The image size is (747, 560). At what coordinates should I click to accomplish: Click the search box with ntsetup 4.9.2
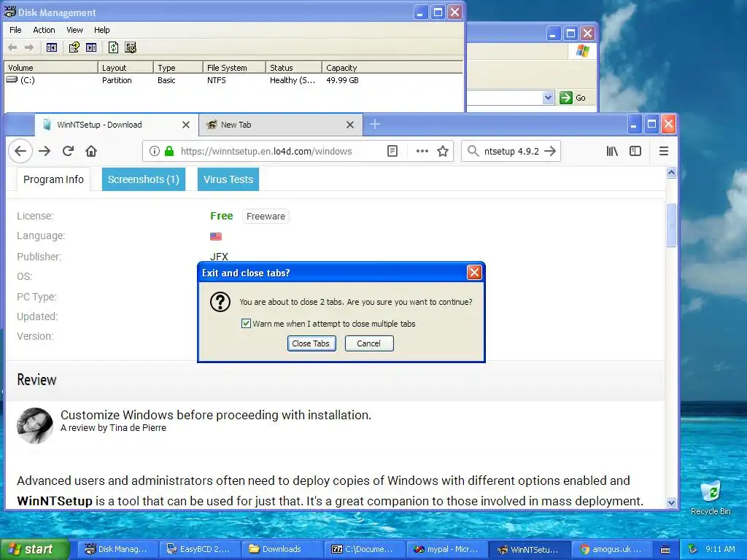511,151
